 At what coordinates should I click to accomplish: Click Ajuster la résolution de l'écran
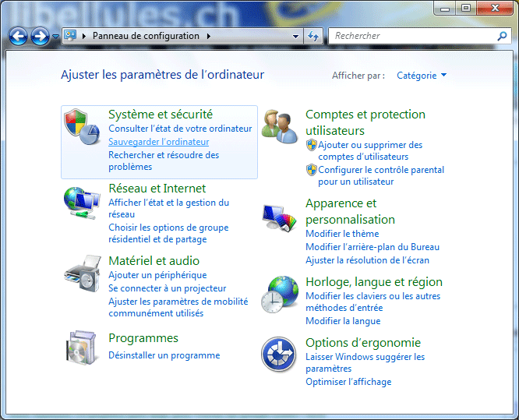pos(367,260)
